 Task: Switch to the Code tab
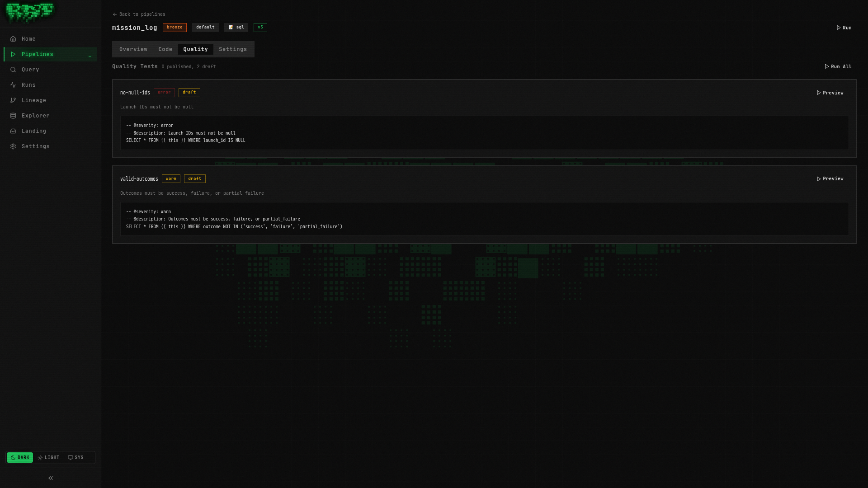tap(165, 49)
